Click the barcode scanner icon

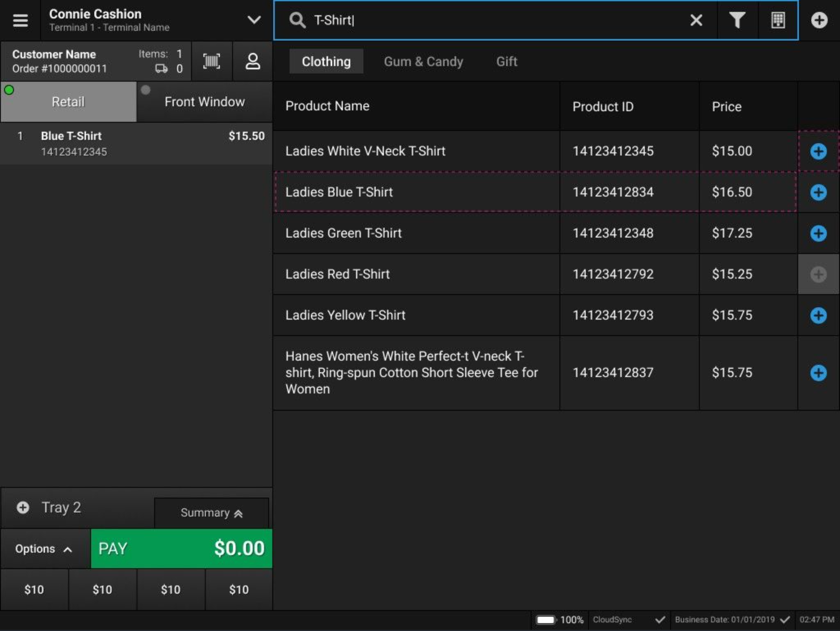(211, 61)
